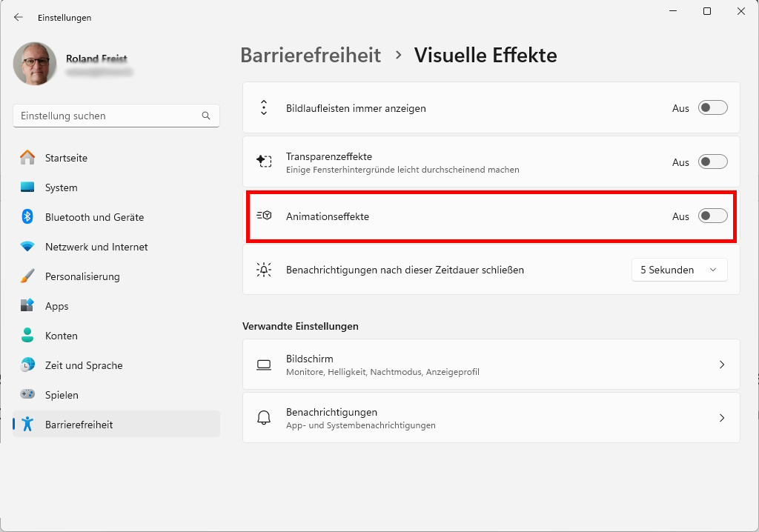Enable Bildlaufleisten immer anzeigen
This screenshot has width=759, height=532.
712,107
